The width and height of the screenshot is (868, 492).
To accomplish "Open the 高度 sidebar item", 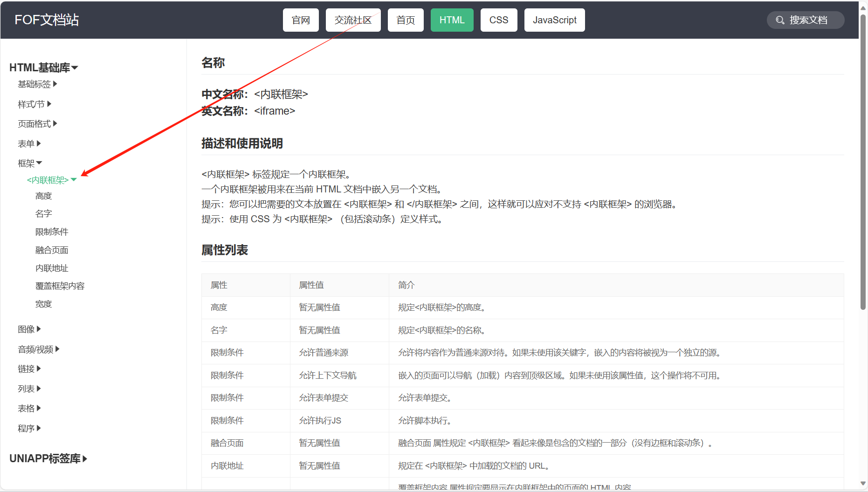I will coord(44,196).
